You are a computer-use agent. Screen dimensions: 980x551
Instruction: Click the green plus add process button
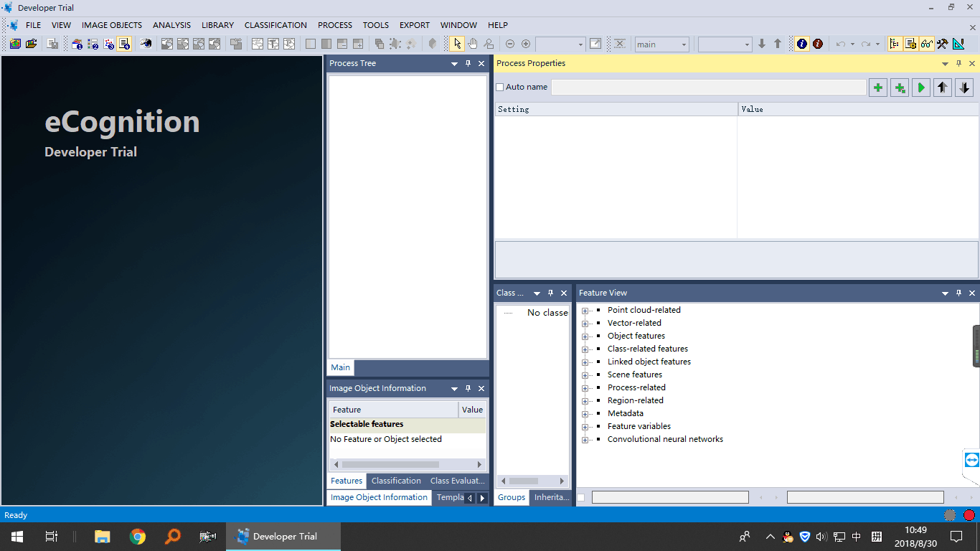[878, 88]
